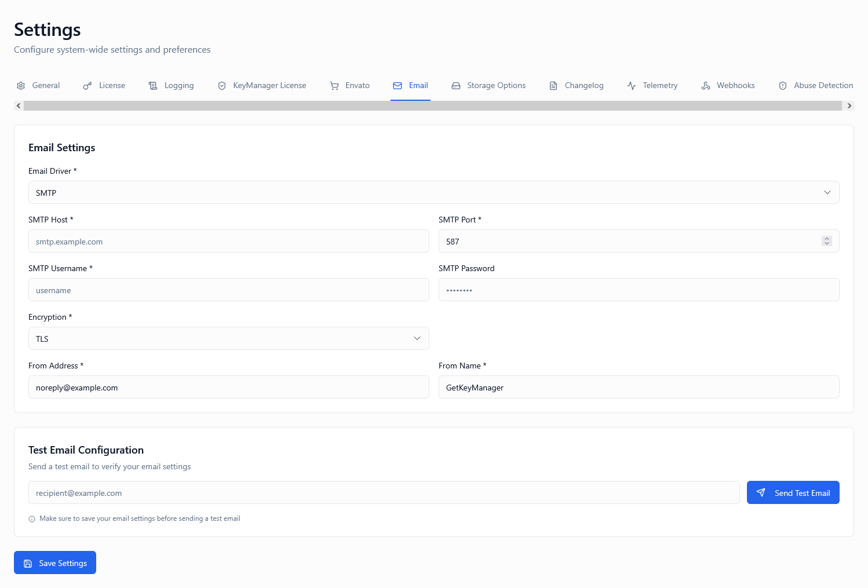This screenshot has width=868, height=588.
Task: Click the envelope icon on the Email tab
Action: [397, 85]
